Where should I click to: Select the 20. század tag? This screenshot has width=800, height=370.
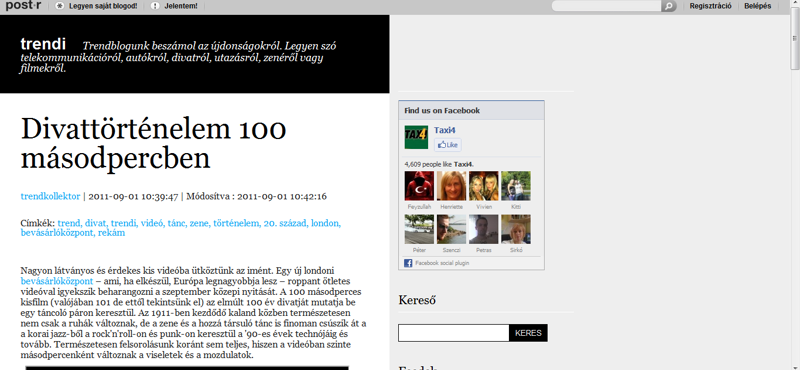pos(286,223)
